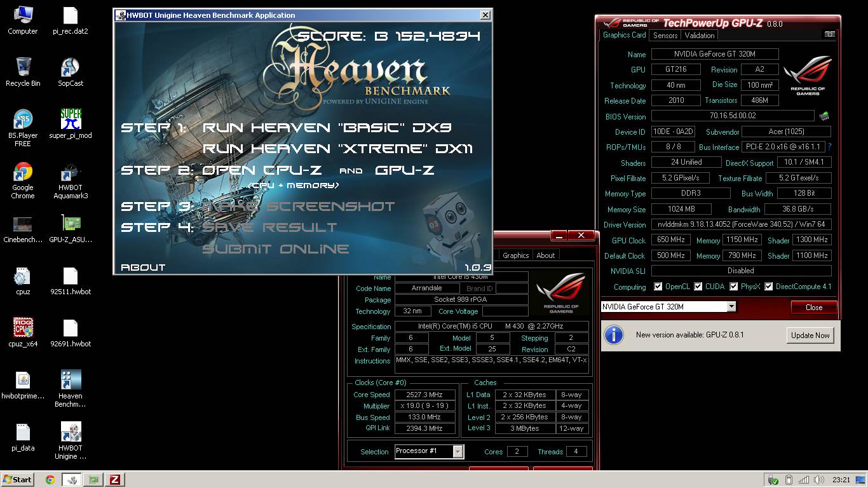Open the cpuz_x64 ROG icon
This screenshot has height=488, width=868.
pyautogui.click(x=22, y=333)
